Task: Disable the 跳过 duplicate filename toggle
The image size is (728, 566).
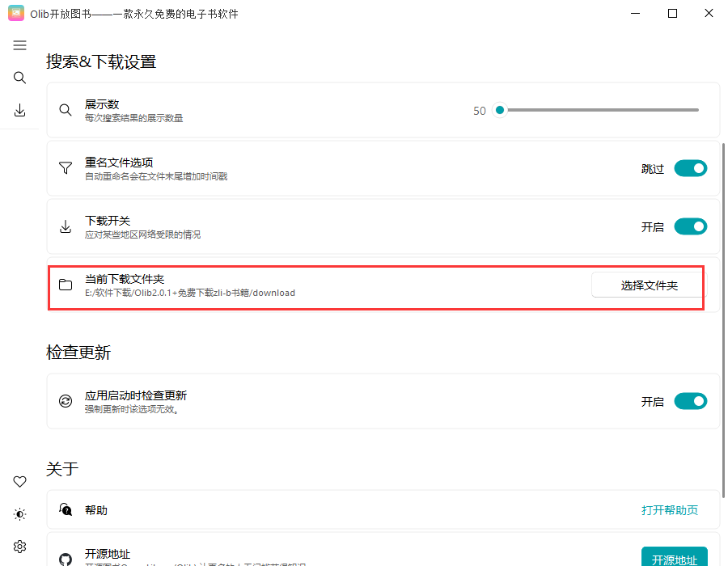Action: click(690, 168)
